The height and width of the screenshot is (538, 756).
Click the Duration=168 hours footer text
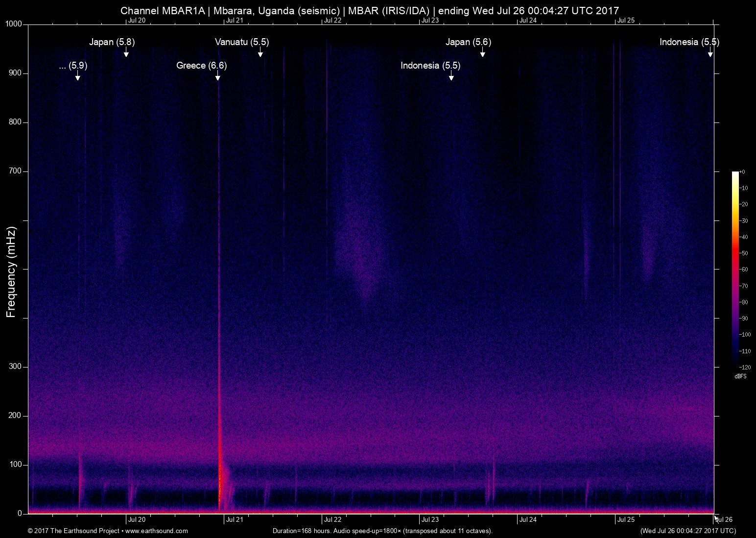pyautogui.click(x=382, y=531)
